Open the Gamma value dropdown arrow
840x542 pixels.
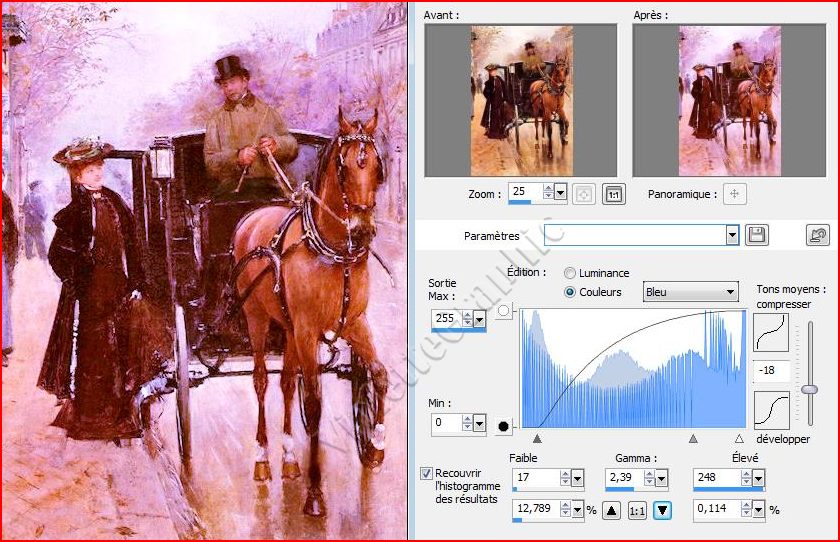[x=659, y=479]
